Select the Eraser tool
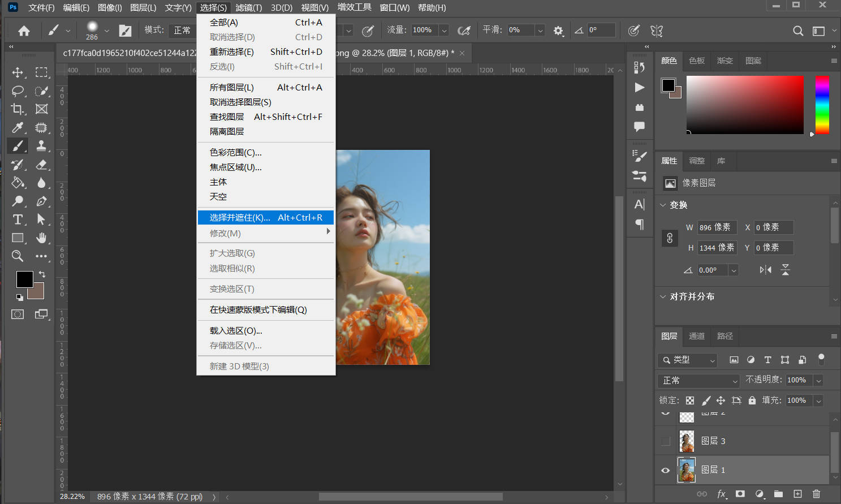Screen dimensions: 841x504 [41, 165]
